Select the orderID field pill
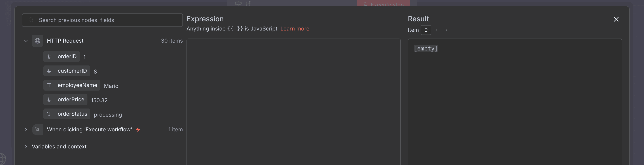The image size is (644, 165). click(x=61, y=57)
